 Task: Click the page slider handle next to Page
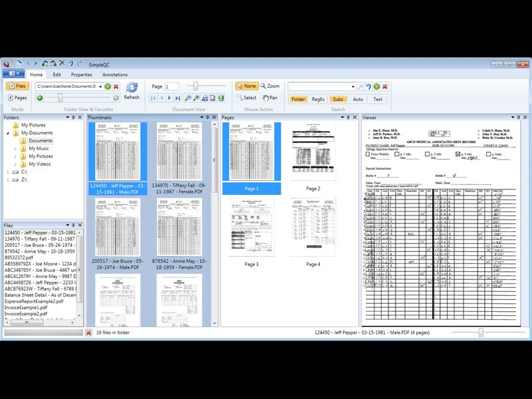196,86
